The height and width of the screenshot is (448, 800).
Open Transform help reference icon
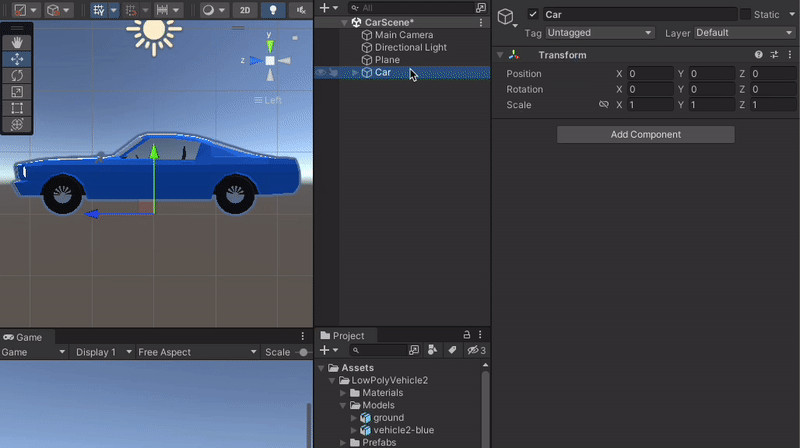759,55
